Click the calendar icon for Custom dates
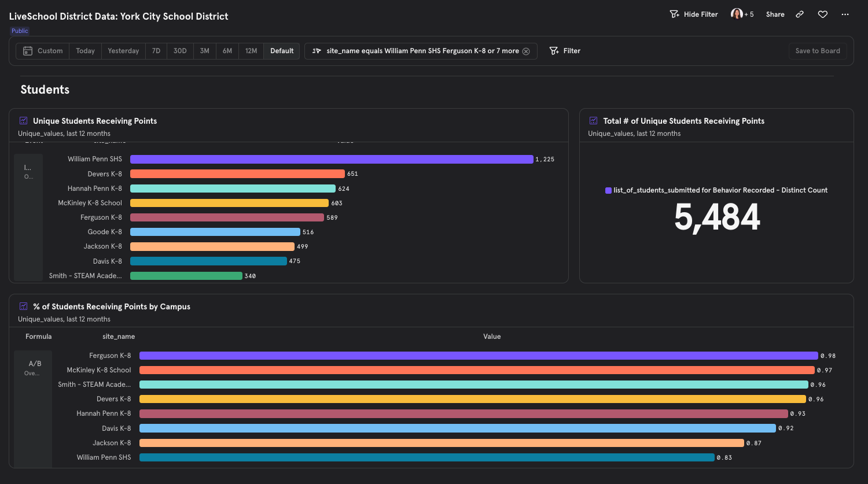The width and height of the screenshot is (868, 484). tap(28, 51)
